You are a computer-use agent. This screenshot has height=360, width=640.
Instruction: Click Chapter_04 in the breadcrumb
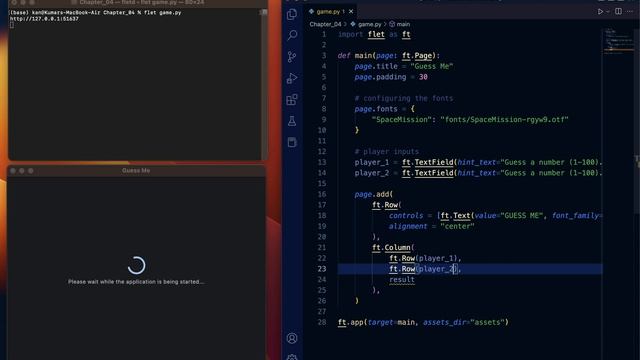pos(325,24)
